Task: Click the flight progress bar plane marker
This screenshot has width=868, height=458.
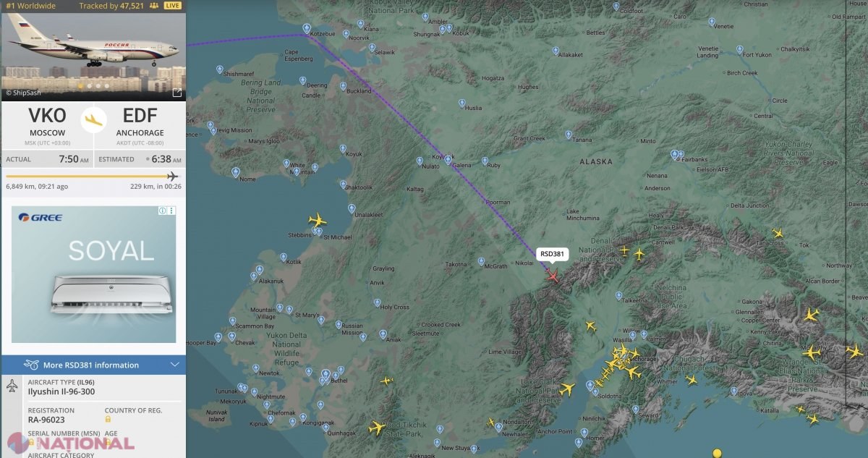Action: pyautogui.click(x=172, y=177)
